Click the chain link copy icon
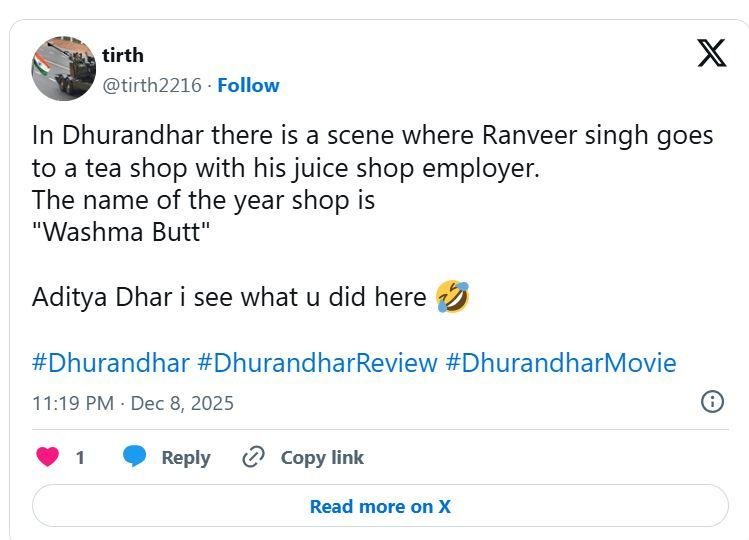This screenshot has width=749, height=540. [253, 457]
